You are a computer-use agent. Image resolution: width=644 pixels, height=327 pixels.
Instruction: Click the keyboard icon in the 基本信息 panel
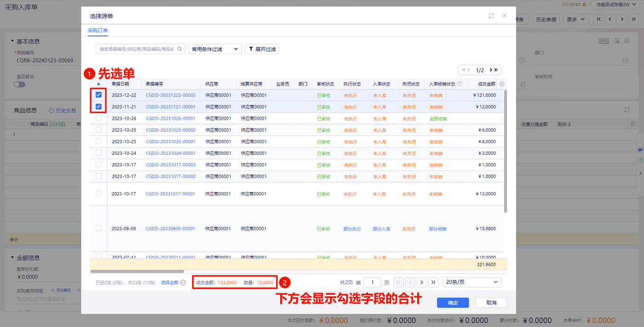click(604, 41)
